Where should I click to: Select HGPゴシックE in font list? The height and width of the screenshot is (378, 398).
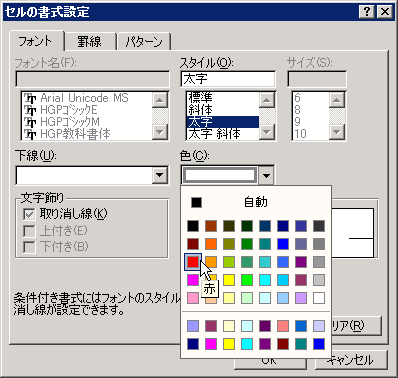click(x=87, y=110)
